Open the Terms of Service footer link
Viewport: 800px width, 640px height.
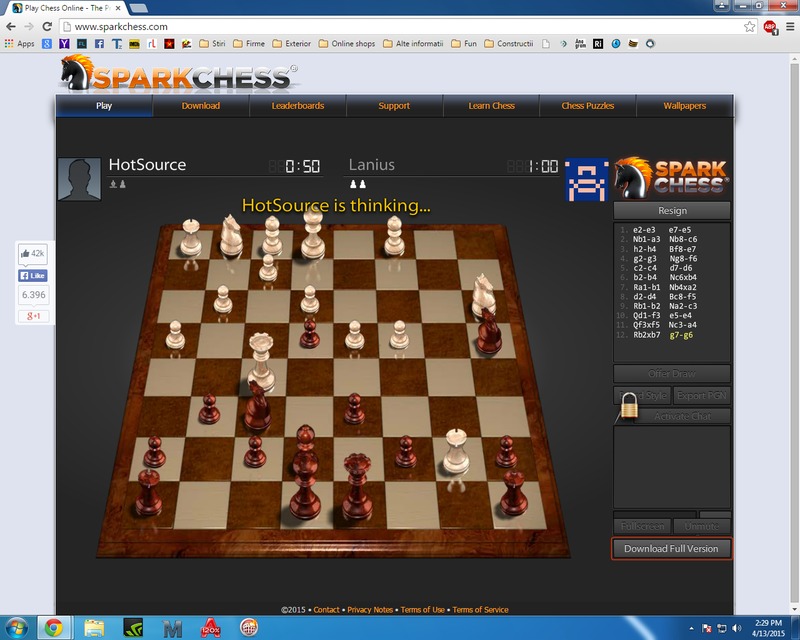(x=480, y=610)
